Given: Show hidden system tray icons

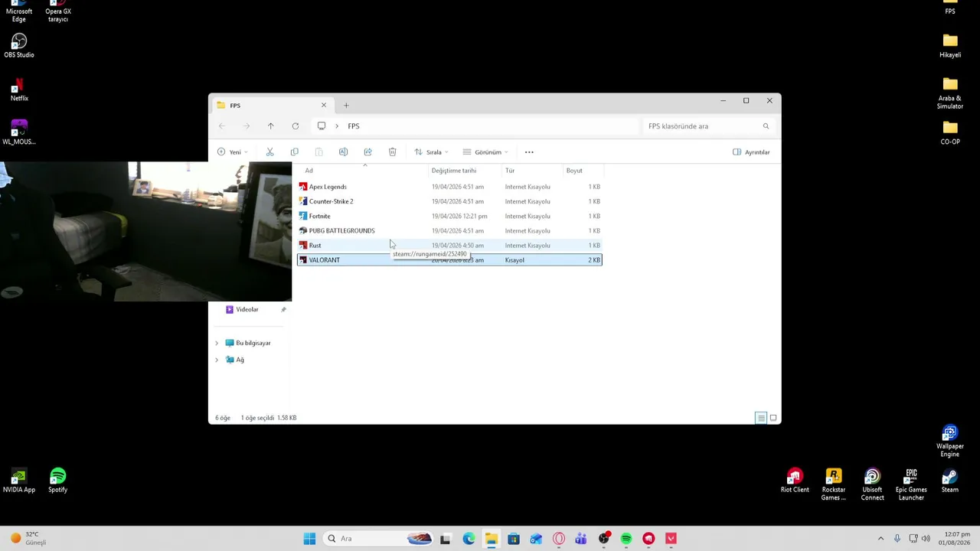Looking at the screenshot, I should tap(880, 539).
